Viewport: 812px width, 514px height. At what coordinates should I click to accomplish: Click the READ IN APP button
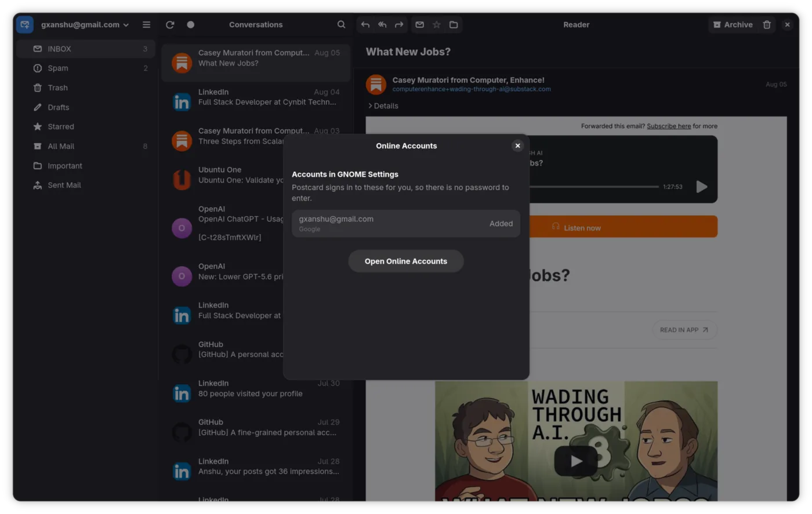[x=684, y=330]
